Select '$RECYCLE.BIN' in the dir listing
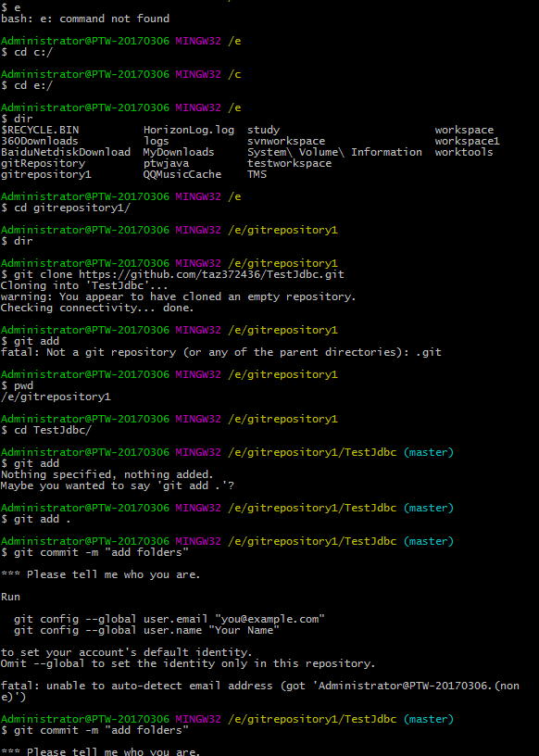Image resolution: width=539 pixels, height=756 pixels. tap(40, 131)
